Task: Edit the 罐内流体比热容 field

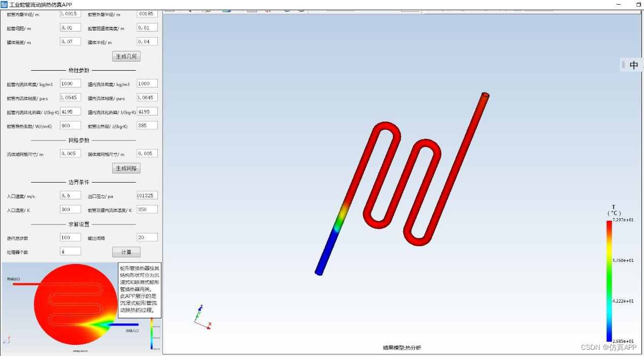Action: point(147,111)
